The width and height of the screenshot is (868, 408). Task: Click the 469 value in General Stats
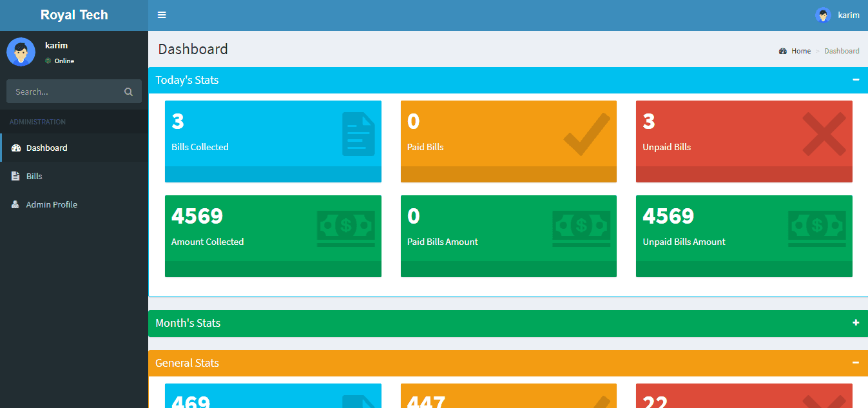[191, 402]
